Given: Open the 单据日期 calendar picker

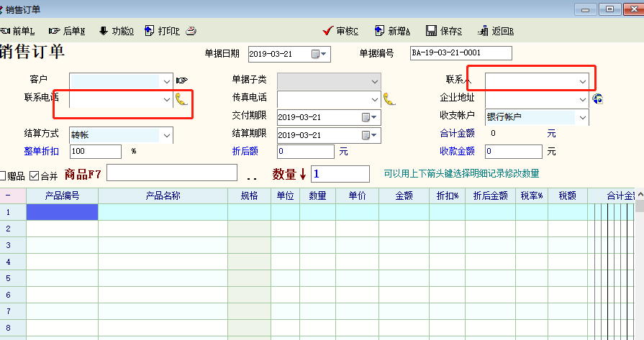Looking at the screenshot, I should (x=319, y=54).
